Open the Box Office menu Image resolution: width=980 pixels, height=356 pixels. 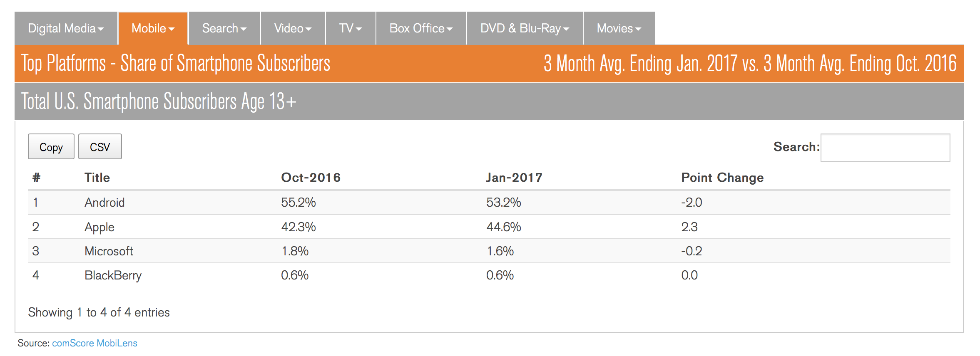(421, 28)
